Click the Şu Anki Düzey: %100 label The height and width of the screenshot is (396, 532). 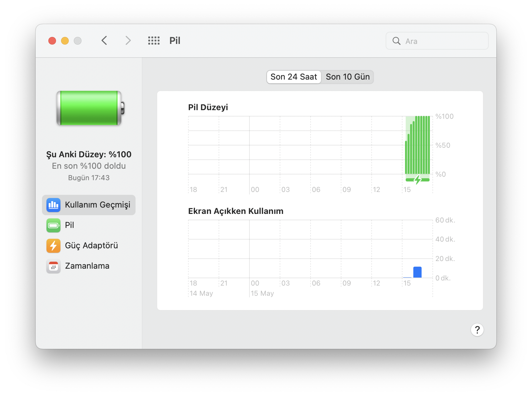click(x=88, y=154)
